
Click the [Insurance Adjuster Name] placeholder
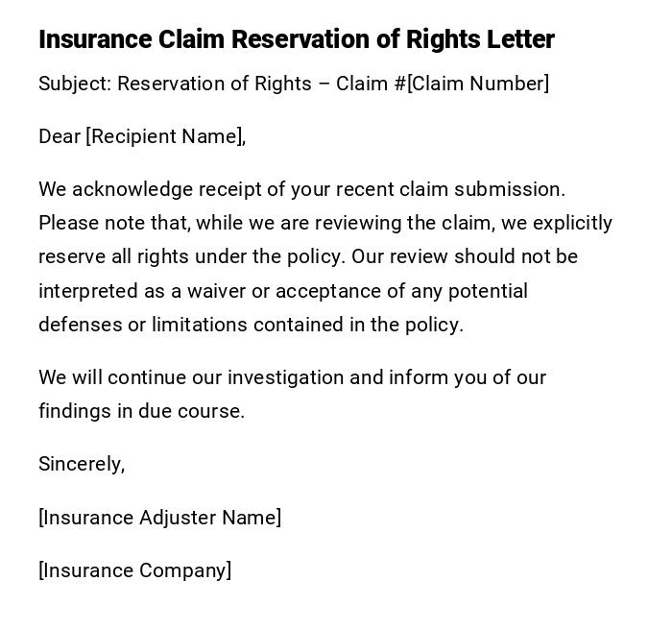tap(160, 518)
